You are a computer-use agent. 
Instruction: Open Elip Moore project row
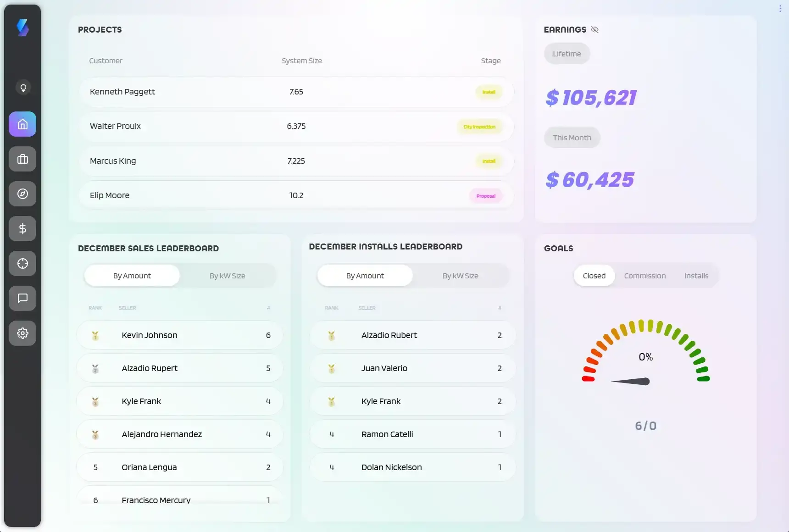296,195
